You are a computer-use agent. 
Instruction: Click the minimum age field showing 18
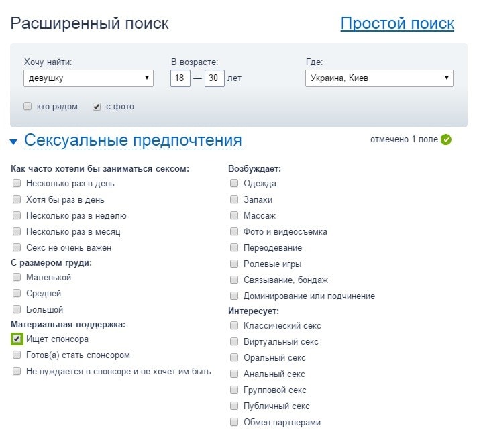[x=180, y=78]
